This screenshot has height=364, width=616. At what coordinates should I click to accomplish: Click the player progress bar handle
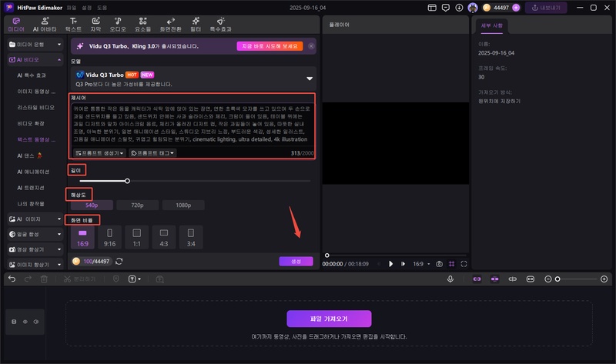[x=326, y=255]
